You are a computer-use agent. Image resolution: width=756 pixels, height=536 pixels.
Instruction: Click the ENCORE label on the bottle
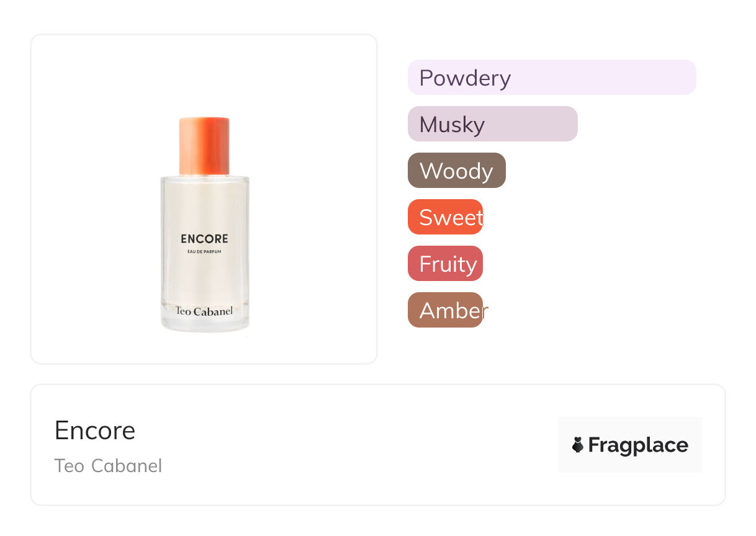(204, 239)
